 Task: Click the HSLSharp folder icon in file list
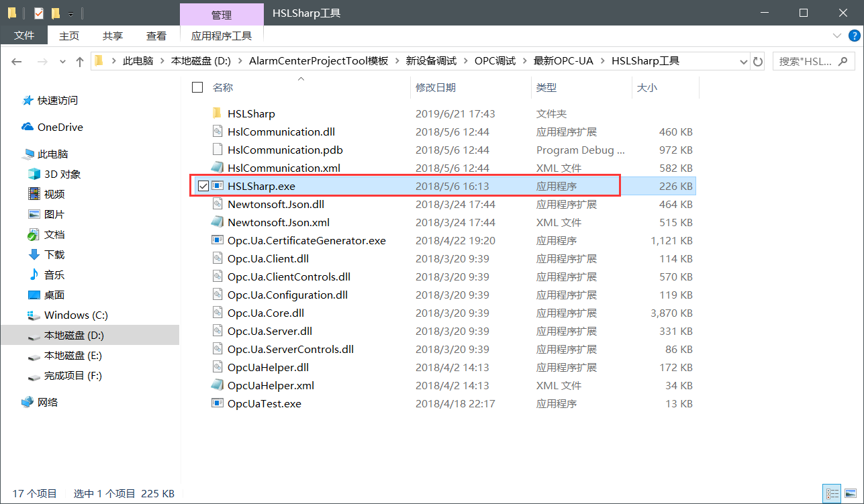(x=217, y=113)
